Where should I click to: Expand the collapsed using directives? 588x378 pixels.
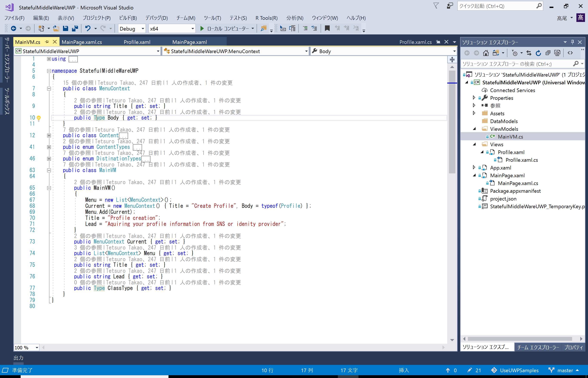click(49, 59)
